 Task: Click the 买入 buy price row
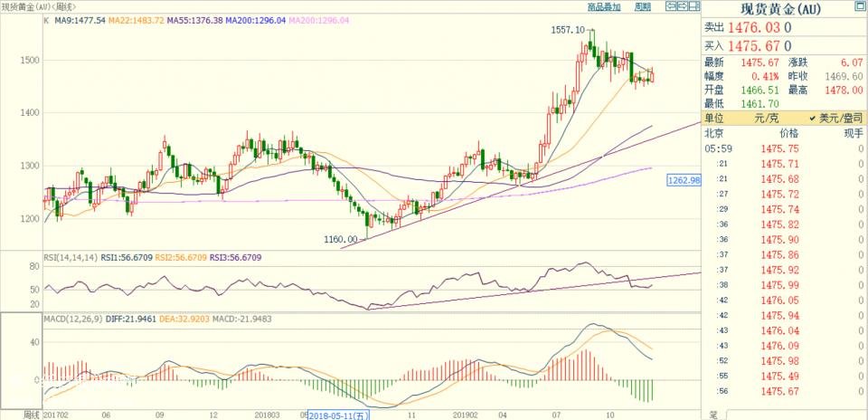[750, 45]
